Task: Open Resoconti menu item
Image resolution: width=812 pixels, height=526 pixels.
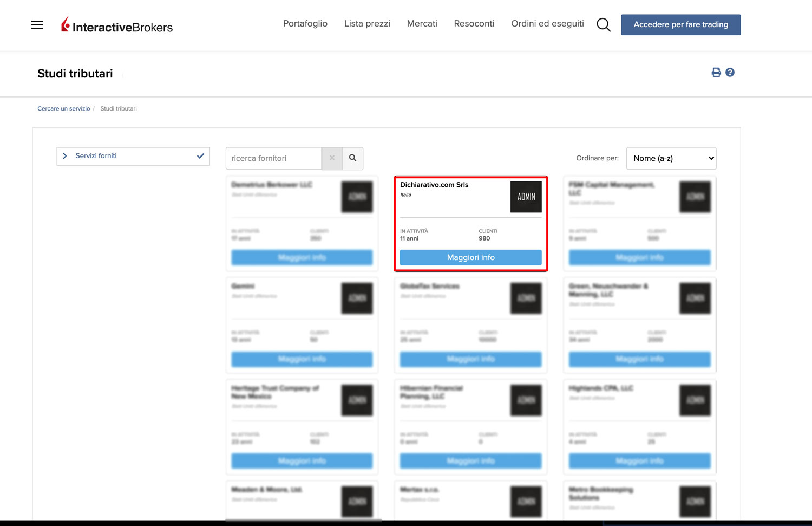Action: tap(474, 24)
